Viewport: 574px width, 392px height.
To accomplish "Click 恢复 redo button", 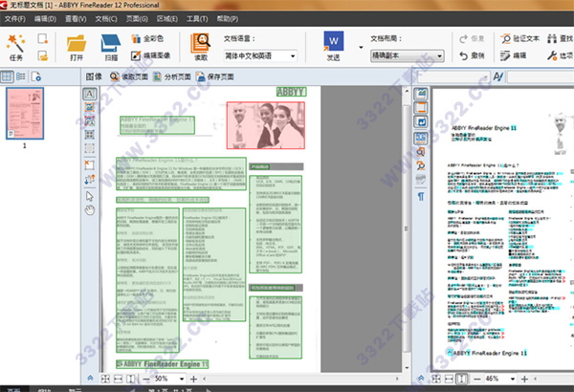I will 473,38.
